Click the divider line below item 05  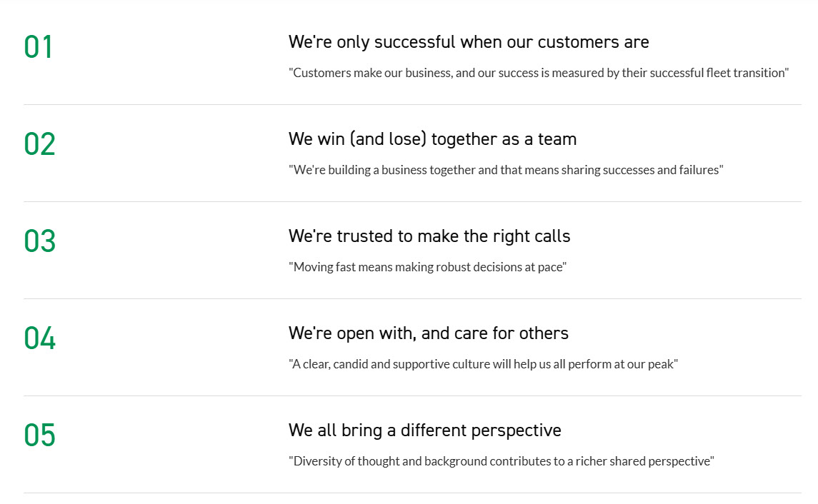412,493
